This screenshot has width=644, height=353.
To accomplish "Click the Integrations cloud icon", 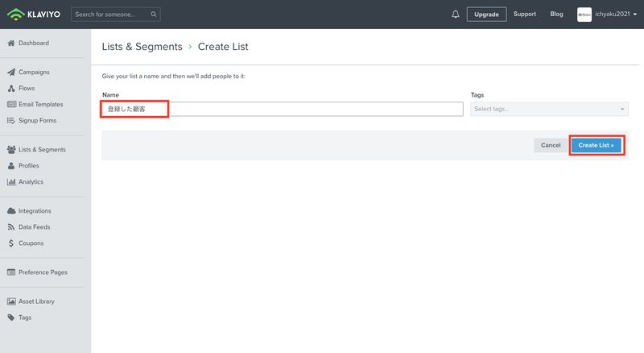I will pyautogui.click(x=11, y=210).
